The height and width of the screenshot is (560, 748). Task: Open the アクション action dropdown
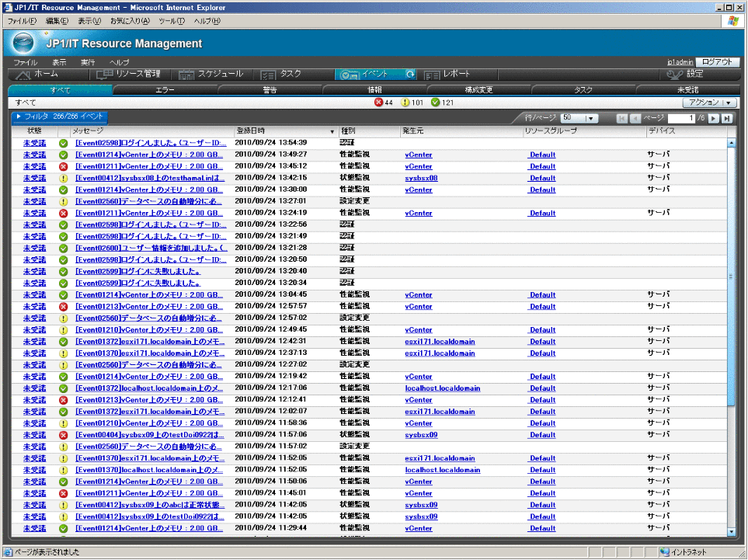708,103
